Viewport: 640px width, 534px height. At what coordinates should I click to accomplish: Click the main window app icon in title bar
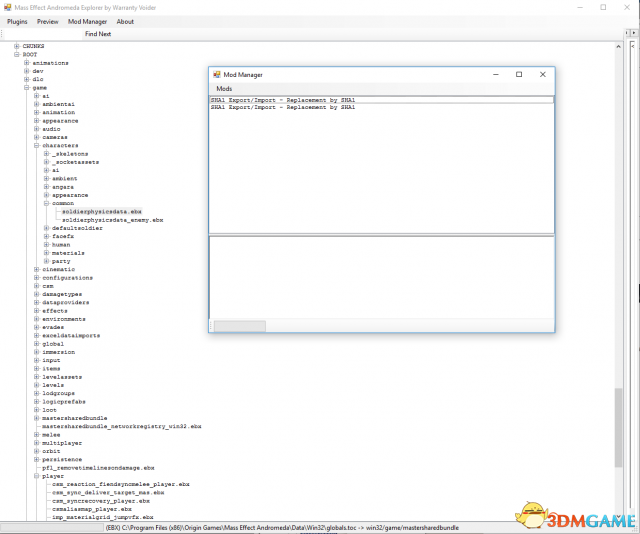tap(7, 7)
